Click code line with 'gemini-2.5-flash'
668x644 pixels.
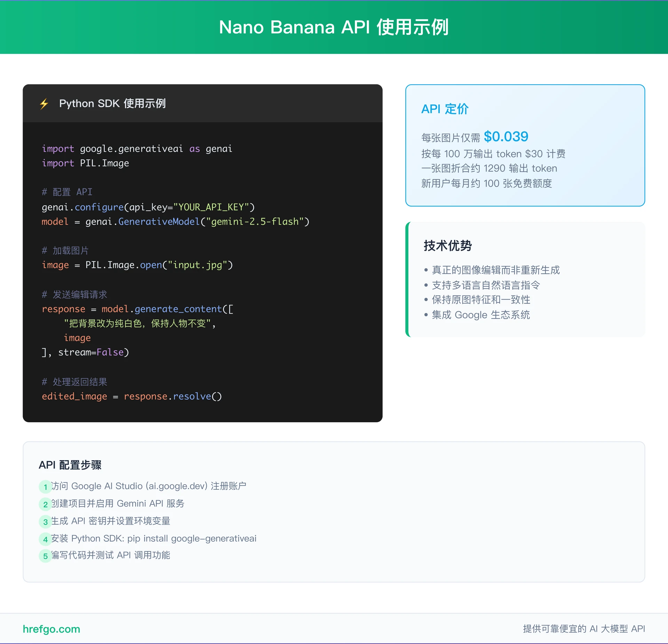click(175, 222)
